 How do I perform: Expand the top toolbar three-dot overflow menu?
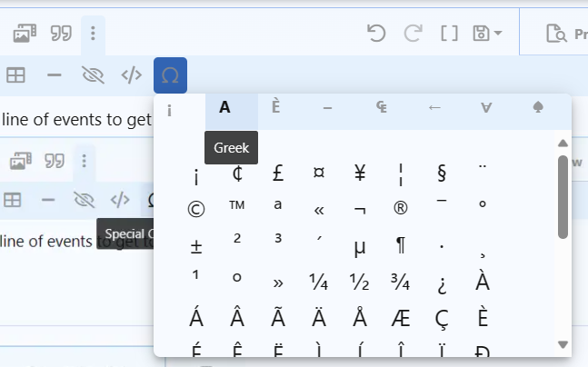point(93,34)
